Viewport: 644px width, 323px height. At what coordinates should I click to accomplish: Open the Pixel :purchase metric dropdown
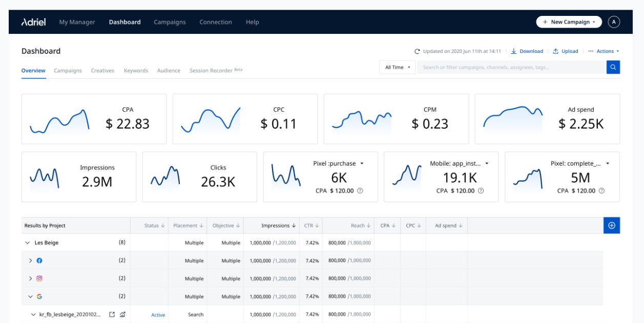pos(362,164)
